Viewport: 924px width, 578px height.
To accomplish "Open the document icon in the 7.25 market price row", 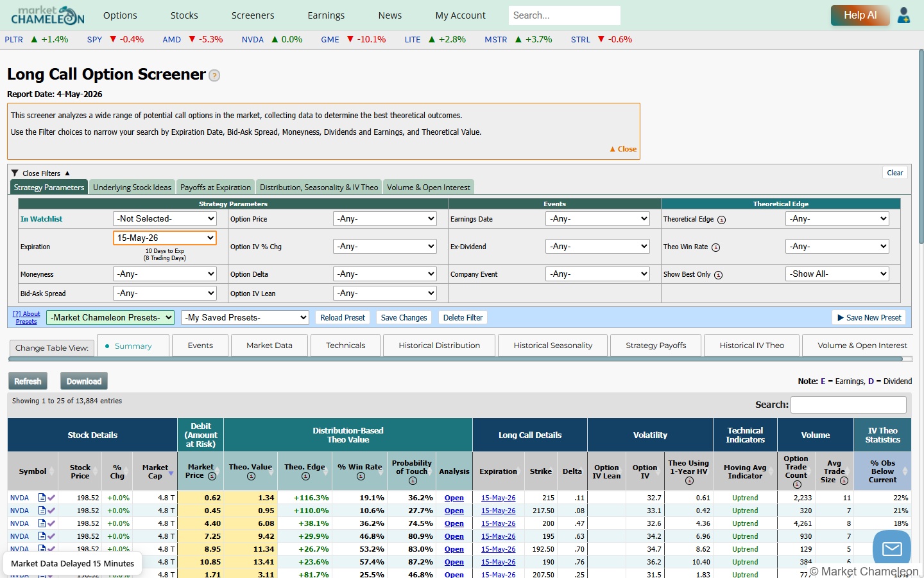I will coord(42,536).
